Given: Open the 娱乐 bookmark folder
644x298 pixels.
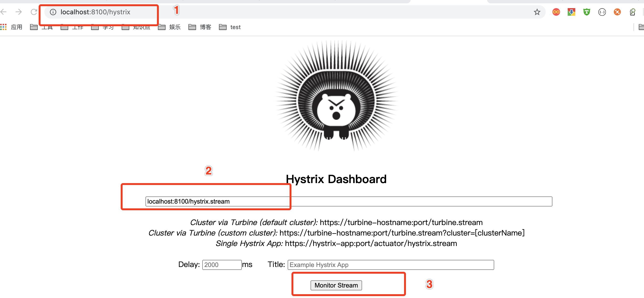Looking at the screenshot, I should (x=169, y=27).
